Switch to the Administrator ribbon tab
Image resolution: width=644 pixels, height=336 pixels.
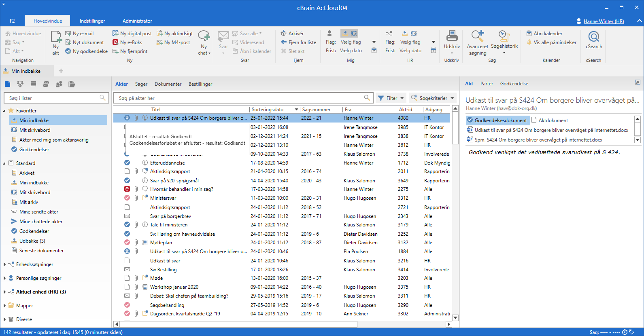coord(137,21)
